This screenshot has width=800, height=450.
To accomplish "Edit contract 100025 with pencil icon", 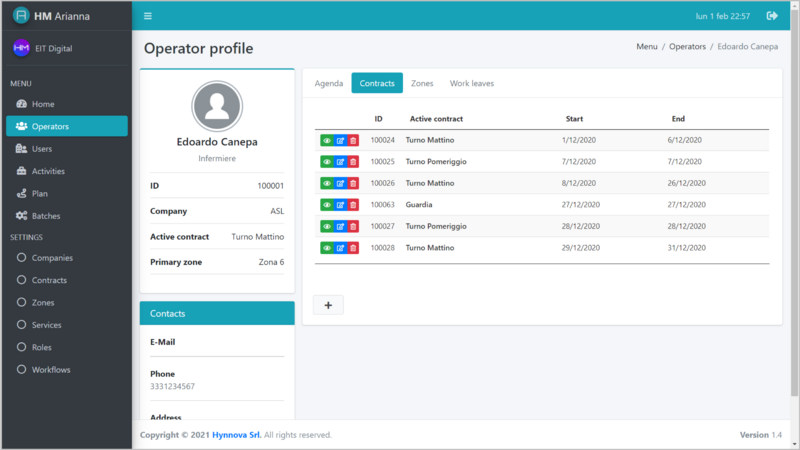I will pos(340,162).
